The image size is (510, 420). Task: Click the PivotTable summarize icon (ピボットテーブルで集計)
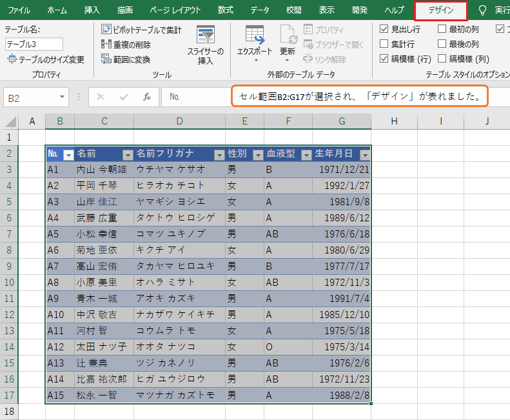tap(106, 30)
